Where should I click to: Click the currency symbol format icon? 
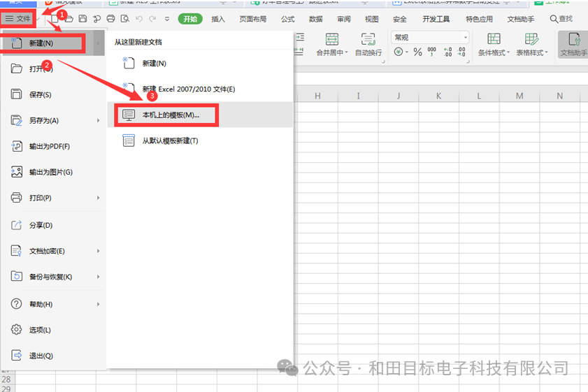(399, 52)
